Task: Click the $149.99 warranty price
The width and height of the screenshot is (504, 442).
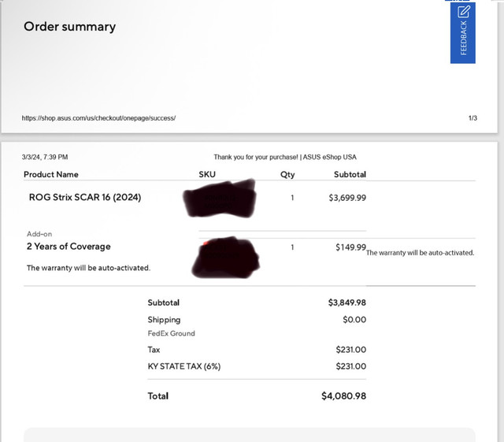Action: (x=350, y=247)
